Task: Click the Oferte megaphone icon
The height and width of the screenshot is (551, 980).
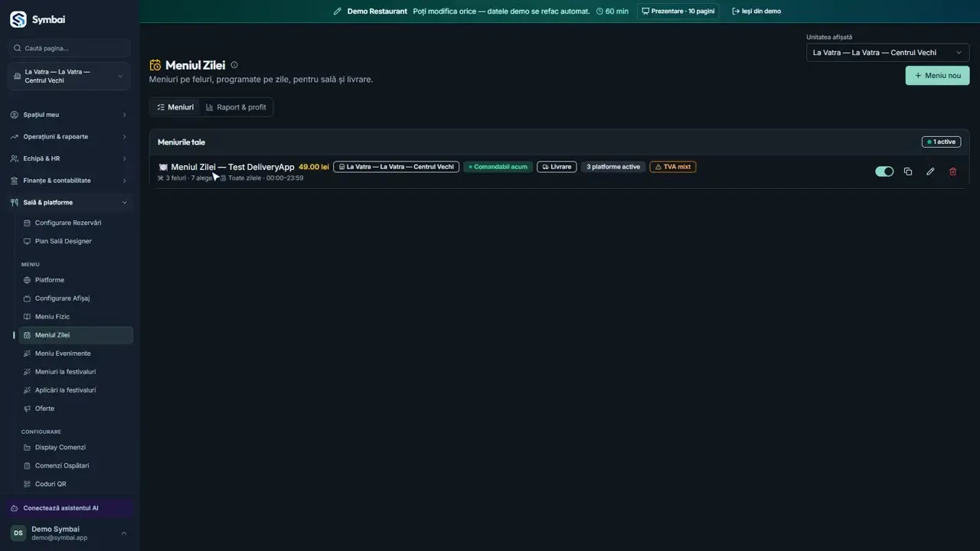Action: pyautogui.click(x=27, y=409)
